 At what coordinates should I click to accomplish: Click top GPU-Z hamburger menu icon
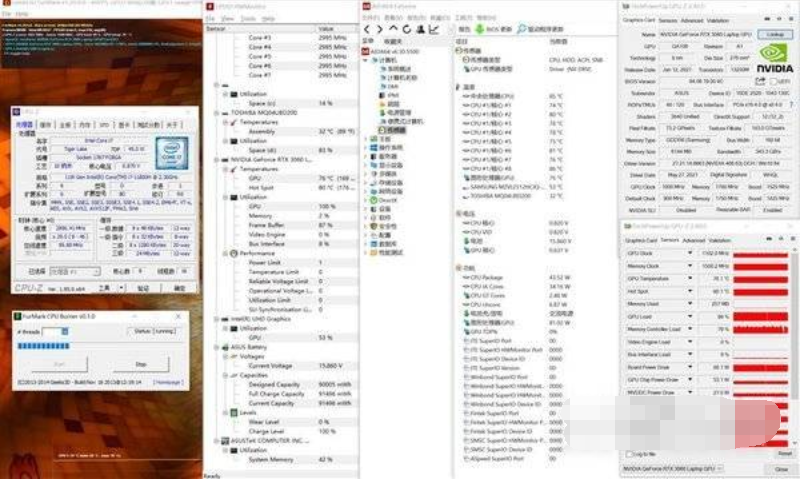pyautogui.click(x=791, y=19)
